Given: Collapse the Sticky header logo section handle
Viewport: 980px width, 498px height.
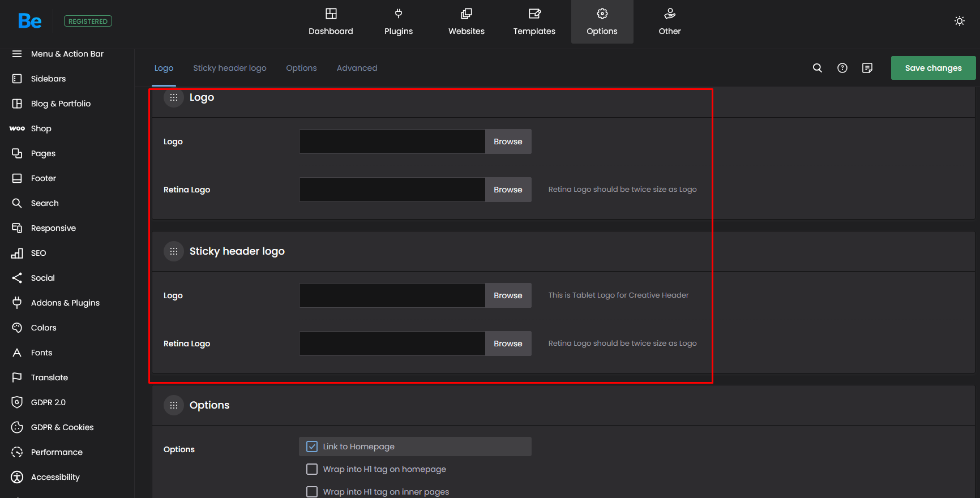Looking at the screenshot, I should pyautogui.click(x=174, y=251).
